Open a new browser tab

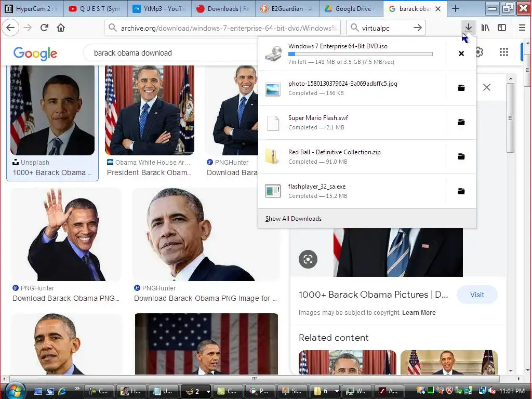tap(455, 8)
